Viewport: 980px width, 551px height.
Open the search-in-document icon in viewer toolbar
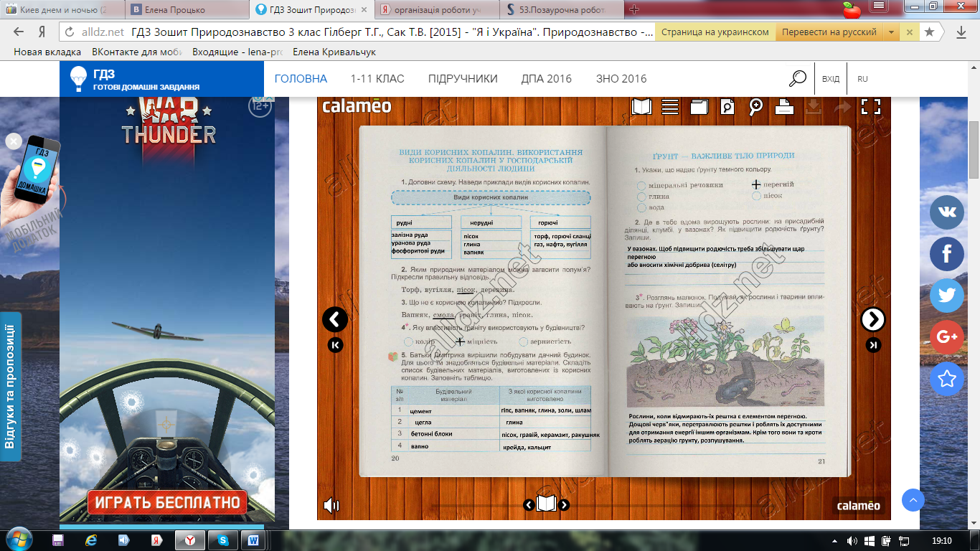[727, 107]
